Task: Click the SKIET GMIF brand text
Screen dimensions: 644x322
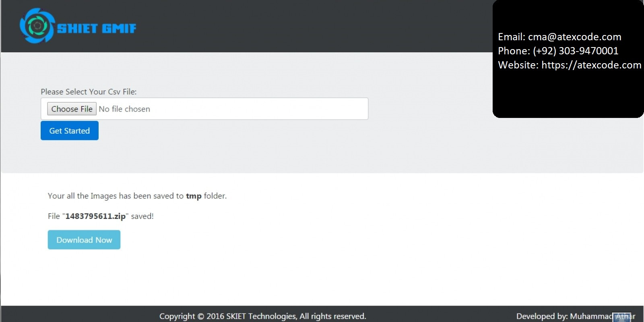Action: pos(97,28)
